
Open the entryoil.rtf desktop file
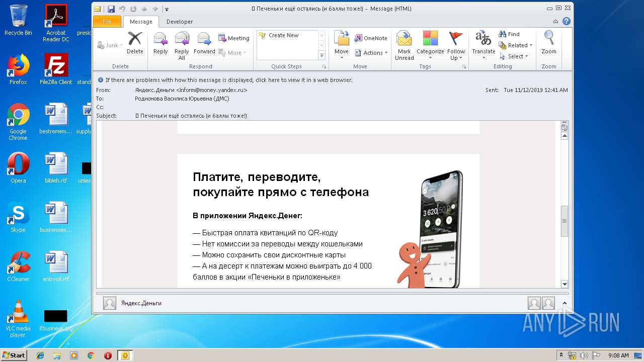(56, 266)
